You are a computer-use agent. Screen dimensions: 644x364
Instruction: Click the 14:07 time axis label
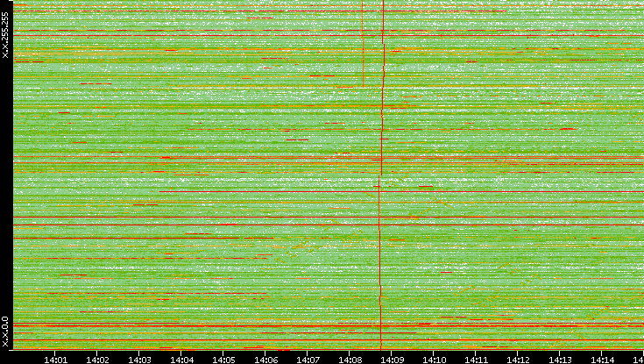click(308, 360)
